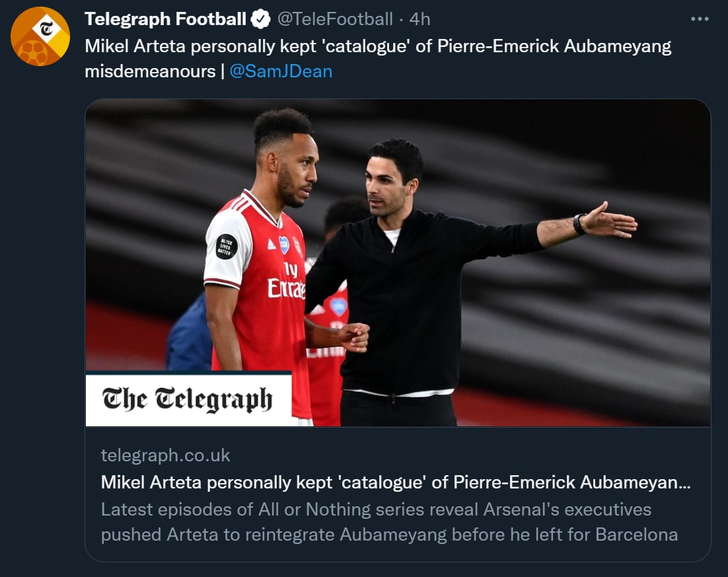Click the tweet text about Mikel Arteta
The width and height of the screenshot is (728, 577).
[378, 46]
